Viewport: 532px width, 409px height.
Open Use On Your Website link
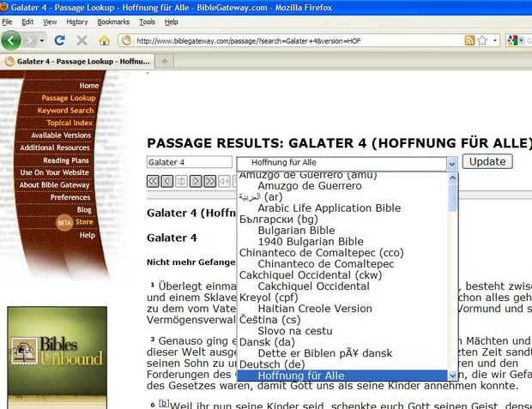click(54, 172)
